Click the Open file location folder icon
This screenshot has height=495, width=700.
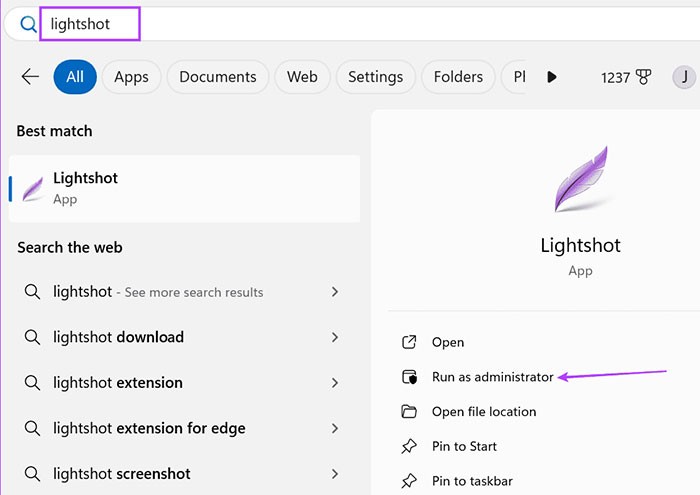[408, 412]
